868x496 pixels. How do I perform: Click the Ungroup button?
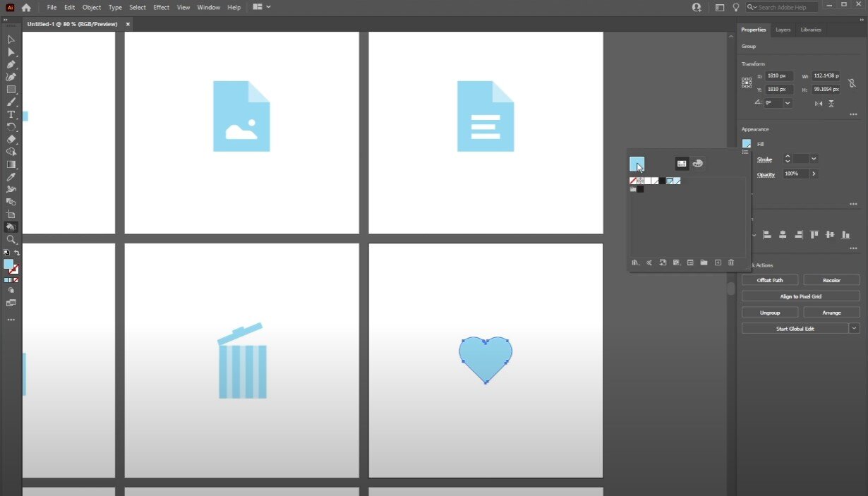click(769, 313)
